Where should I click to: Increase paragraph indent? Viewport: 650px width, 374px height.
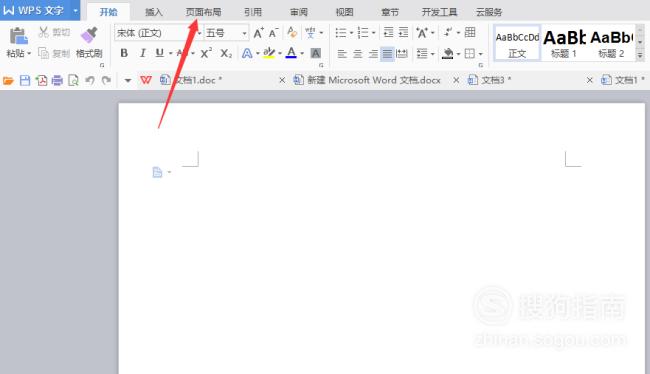(403, 32)
